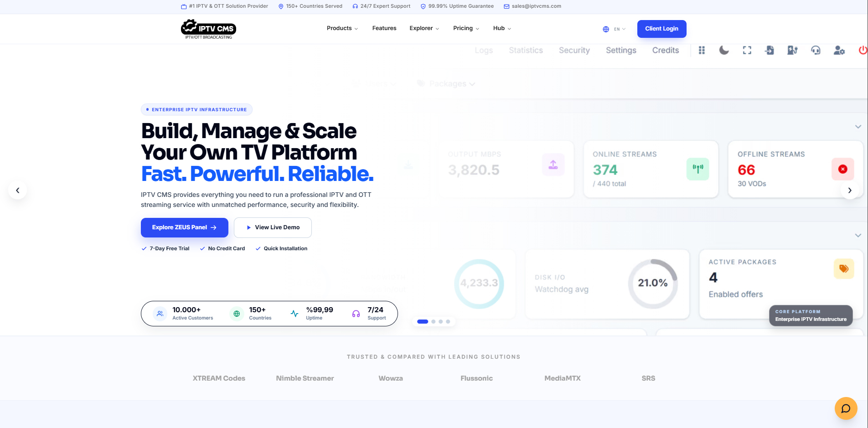Viewport: 868px width, 428px height.
Task: Select the second carousel dot
Action: [434, 322]
